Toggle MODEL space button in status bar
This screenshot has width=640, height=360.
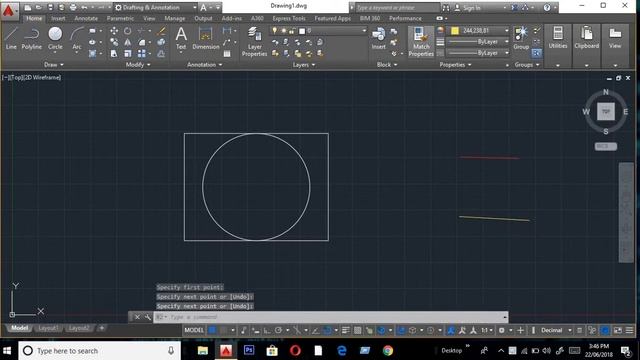[194, 330]
